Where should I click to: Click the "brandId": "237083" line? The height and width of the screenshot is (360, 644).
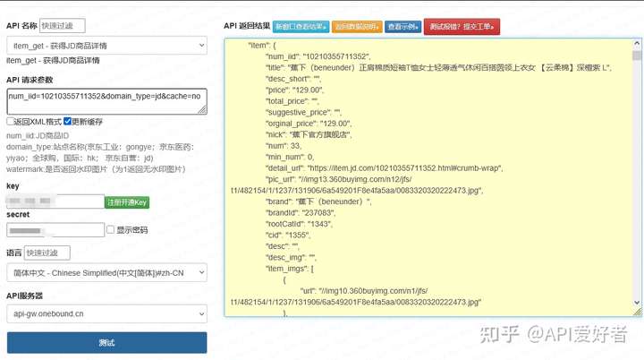301,213
